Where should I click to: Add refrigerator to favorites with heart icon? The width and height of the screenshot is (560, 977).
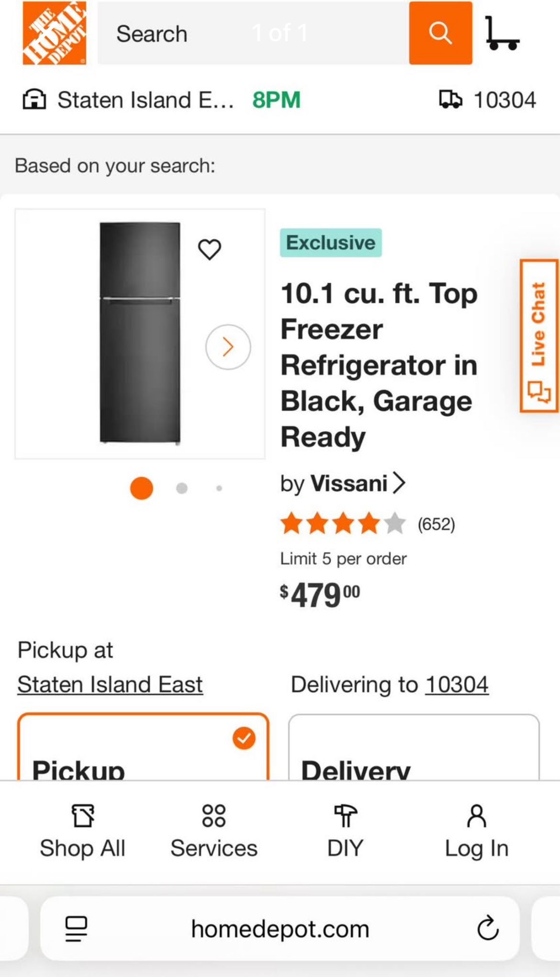(x=210, y=247)
